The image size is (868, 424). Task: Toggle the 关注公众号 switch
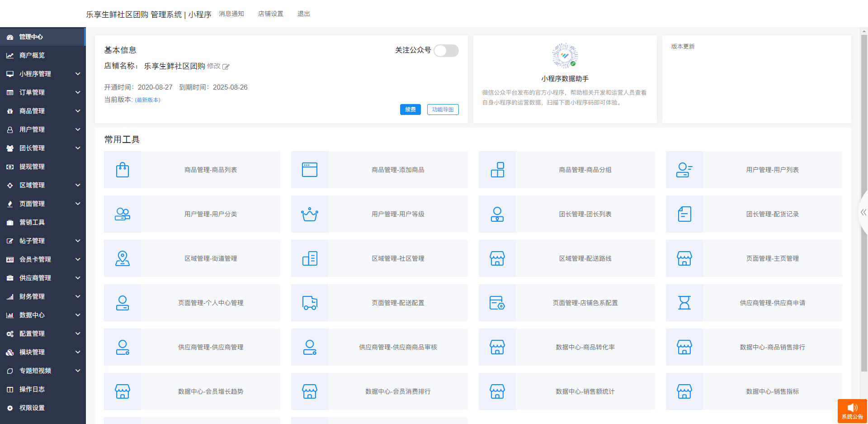pos(446,51)
